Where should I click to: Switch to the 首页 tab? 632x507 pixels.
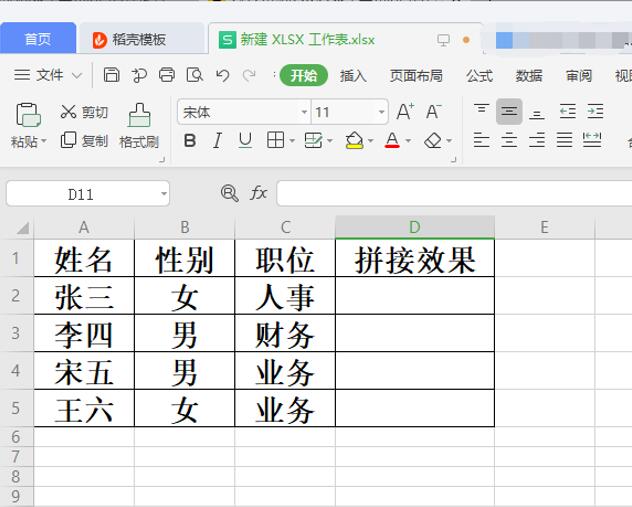(x=38, y=39)
